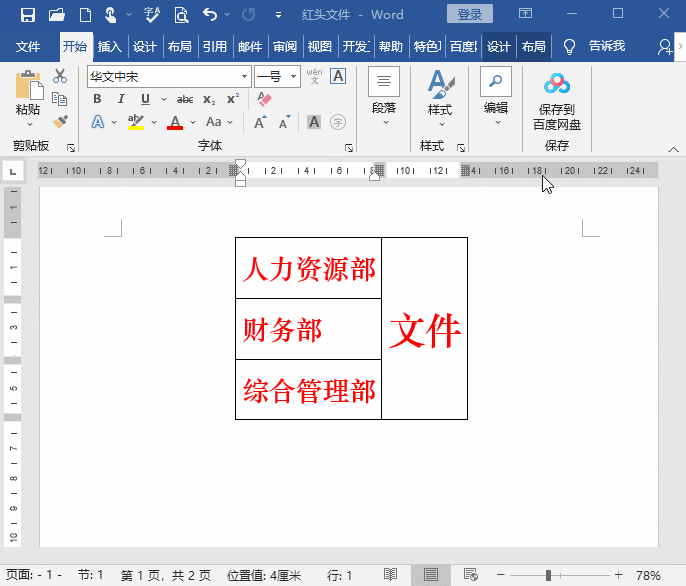Apply character shading icon
This screenshot has width=686, height=586.
[x=314, y=122]
